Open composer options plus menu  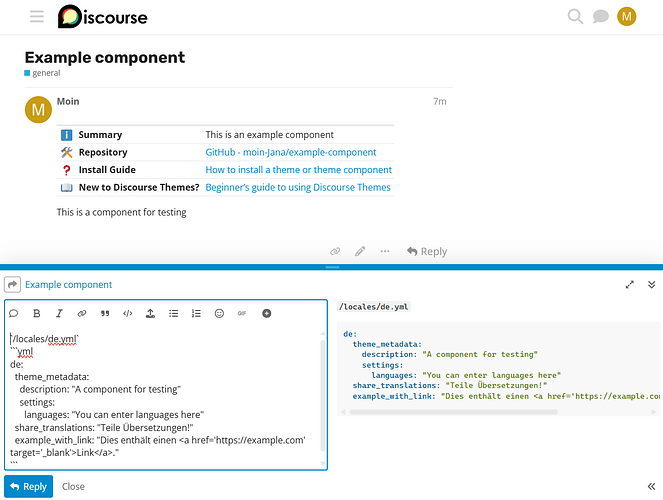(x=266, y=313)
